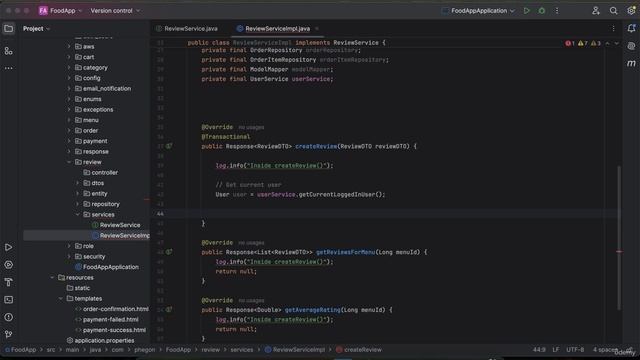Click the error count indicator
The width and height of the screenshot is (640, 360).
coord(570,43)
